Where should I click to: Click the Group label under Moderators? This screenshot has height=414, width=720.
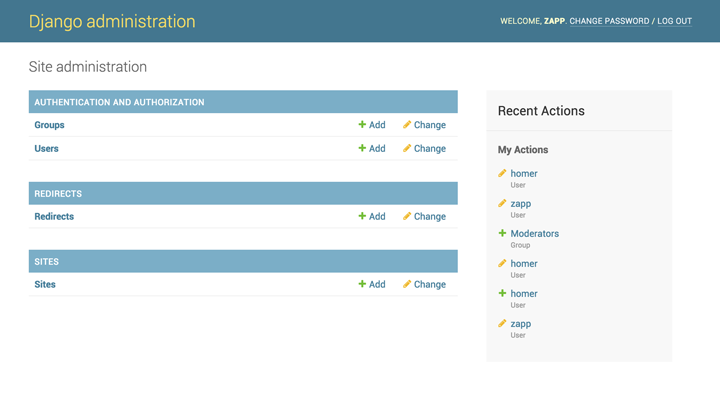520,245
